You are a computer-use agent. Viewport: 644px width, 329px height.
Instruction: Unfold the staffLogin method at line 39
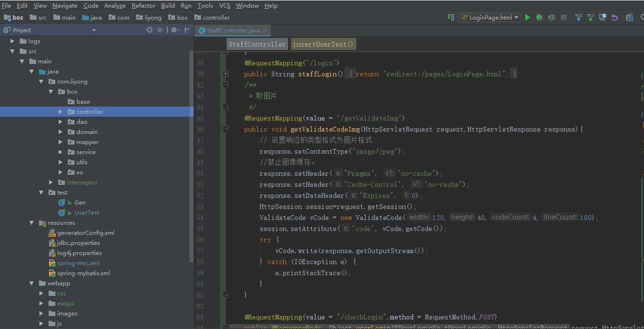pyautogui.click(x=225, y=74)
